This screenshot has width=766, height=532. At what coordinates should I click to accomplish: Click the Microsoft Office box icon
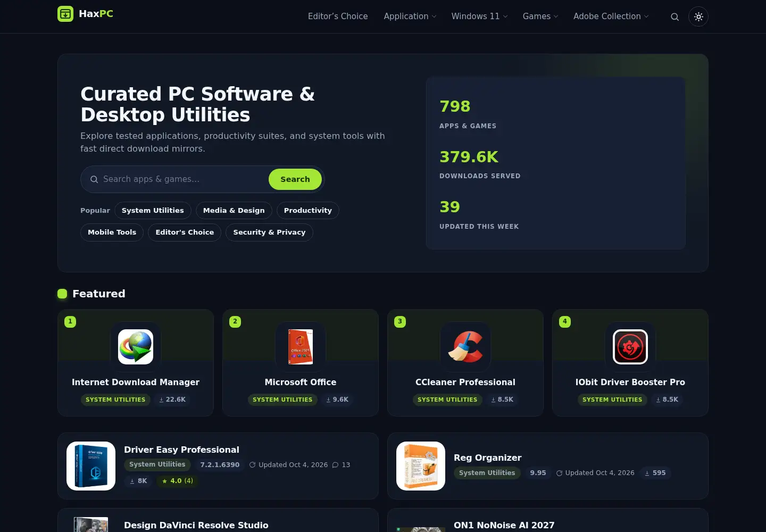301,347
